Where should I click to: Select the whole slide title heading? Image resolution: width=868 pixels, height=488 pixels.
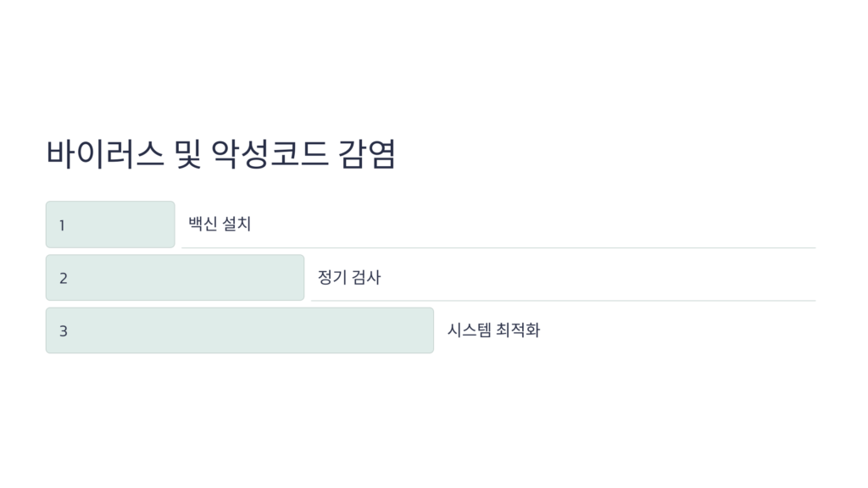coord(220,154)
